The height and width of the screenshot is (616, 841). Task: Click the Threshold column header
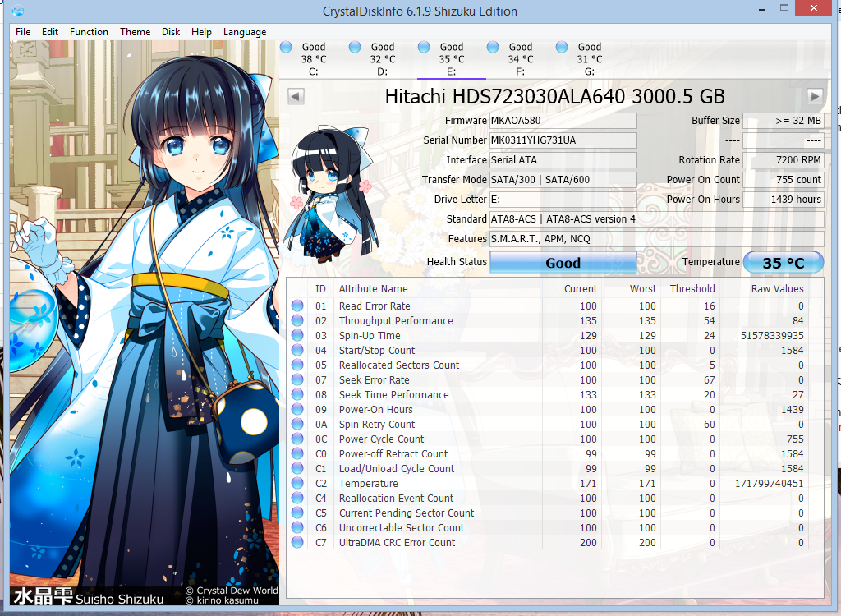pos(692,288)
